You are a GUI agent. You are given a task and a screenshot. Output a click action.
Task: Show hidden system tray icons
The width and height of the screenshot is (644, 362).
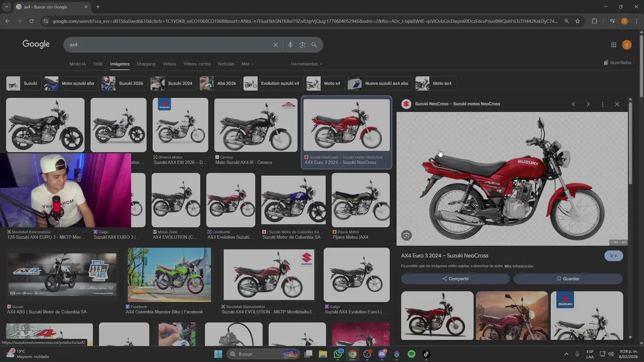pyautogui.click(x=566, y=354)
